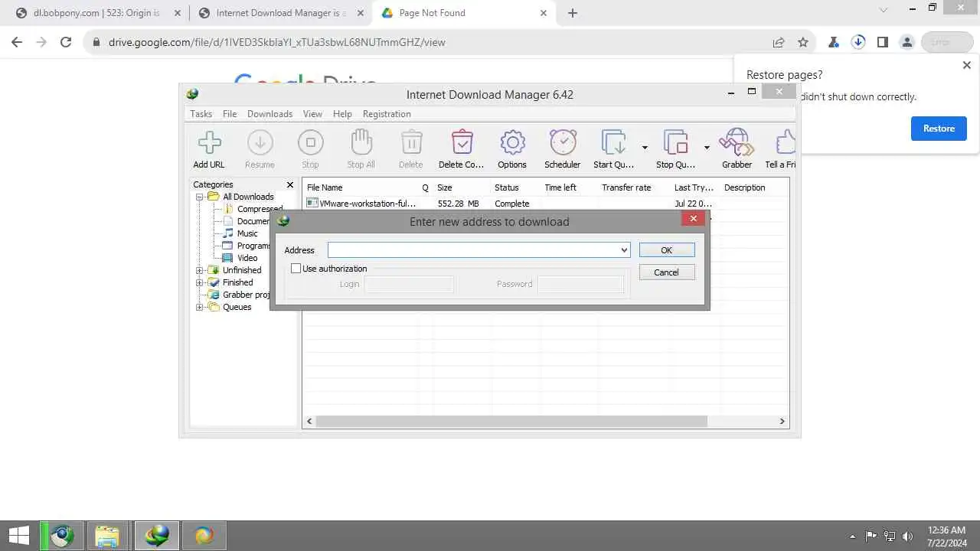Click the Tell a Friend thumbs-up icon

pos(786,142)
